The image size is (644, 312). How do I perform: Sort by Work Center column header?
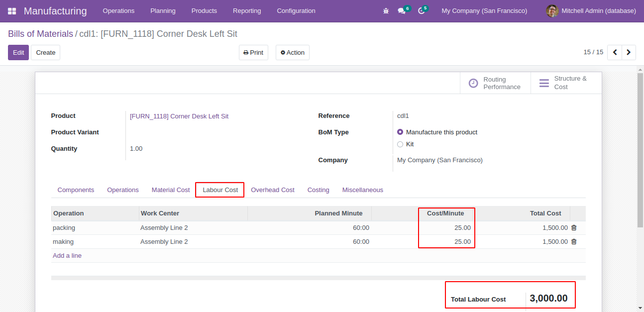193,213
